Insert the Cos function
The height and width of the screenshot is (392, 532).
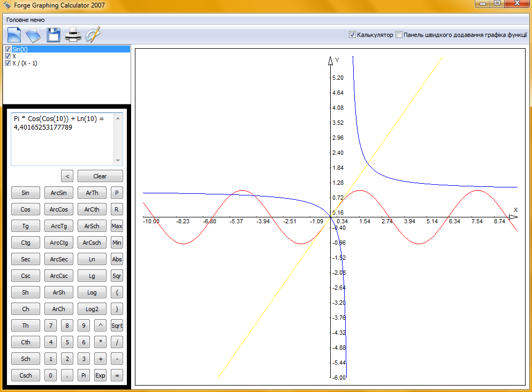tap(26, 209)
